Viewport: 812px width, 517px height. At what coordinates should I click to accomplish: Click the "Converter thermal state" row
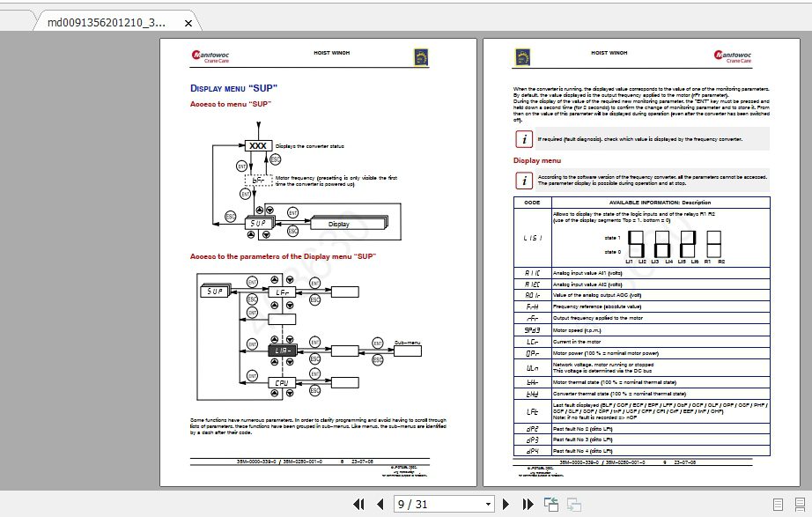(x=642, y=394)
